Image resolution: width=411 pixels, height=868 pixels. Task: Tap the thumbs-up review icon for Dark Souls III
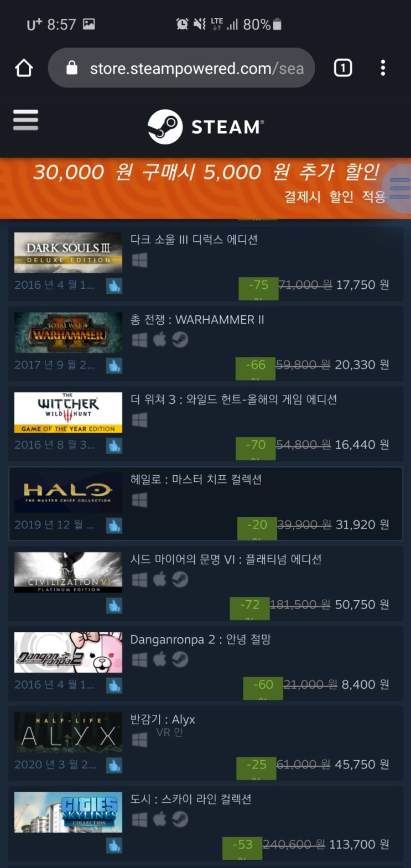coord(115,286)
